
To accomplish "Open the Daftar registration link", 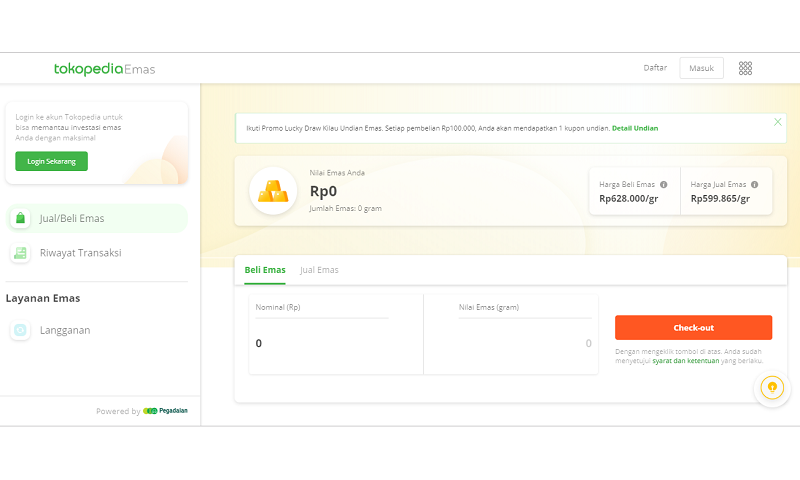I will coord(655,68).
